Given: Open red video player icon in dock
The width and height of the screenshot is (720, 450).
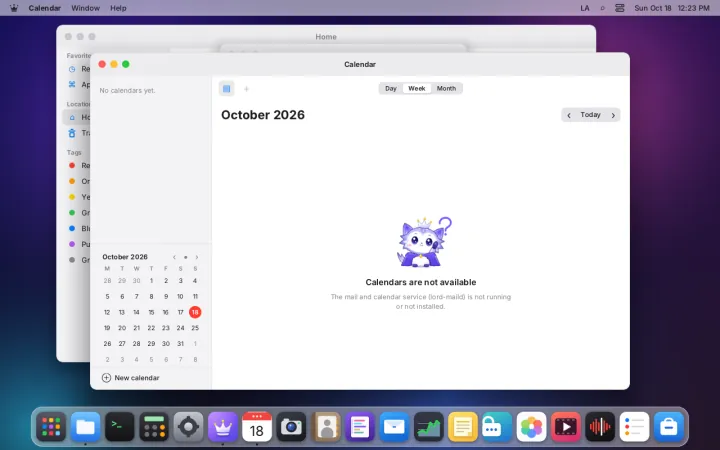Looking at the screenshot, I should pyautogui.click(x=566, y=427).
